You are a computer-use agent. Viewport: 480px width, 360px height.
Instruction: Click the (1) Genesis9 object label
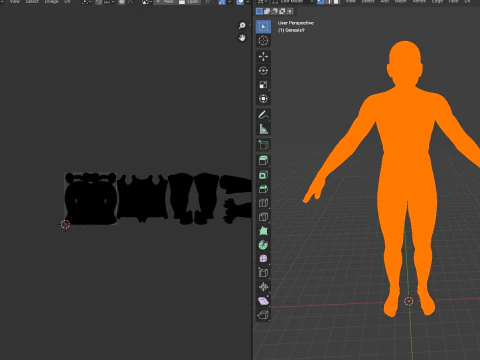(x=291, y=30)
